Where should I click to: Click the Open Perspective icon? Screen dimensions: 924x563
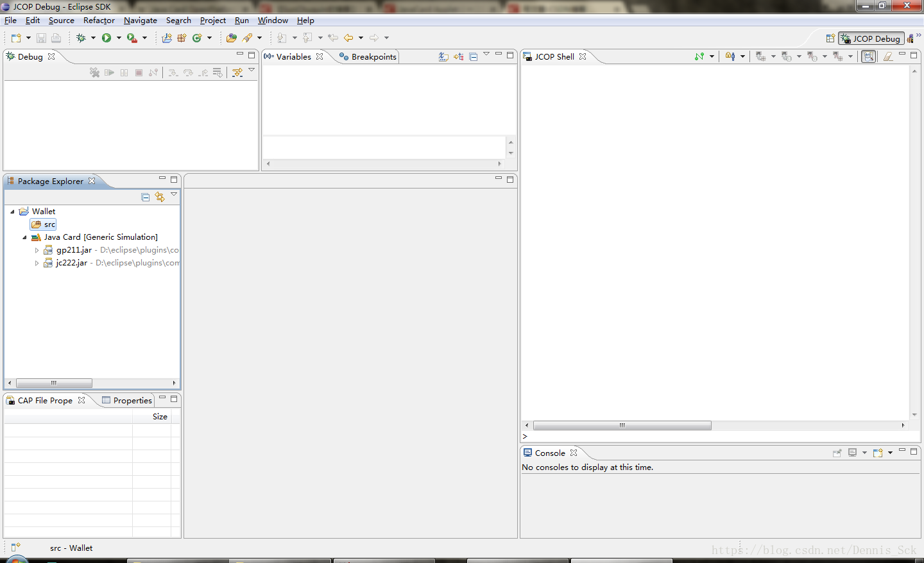click(830, 38)
